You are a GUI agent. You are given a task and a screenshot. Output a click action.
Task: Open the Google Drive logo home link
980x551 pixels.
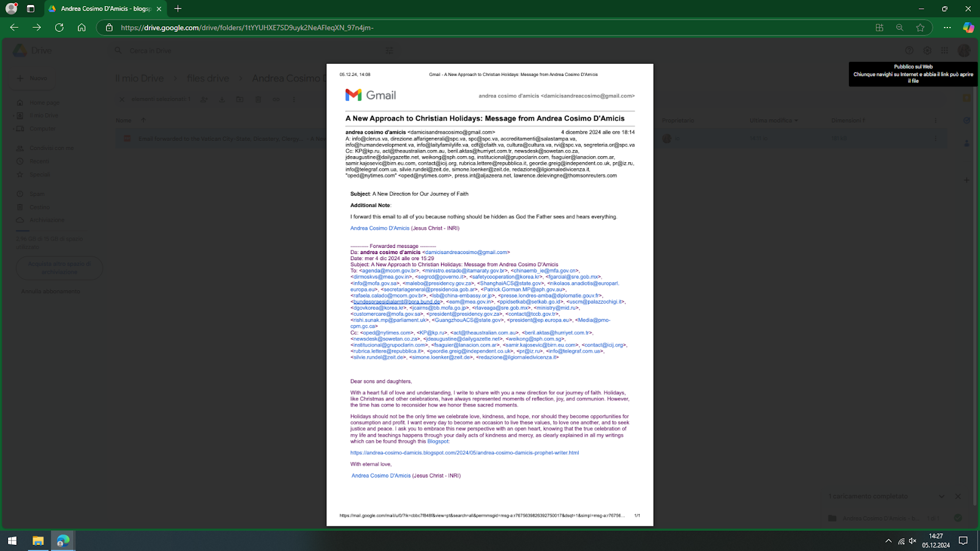[x=33, y=51]
